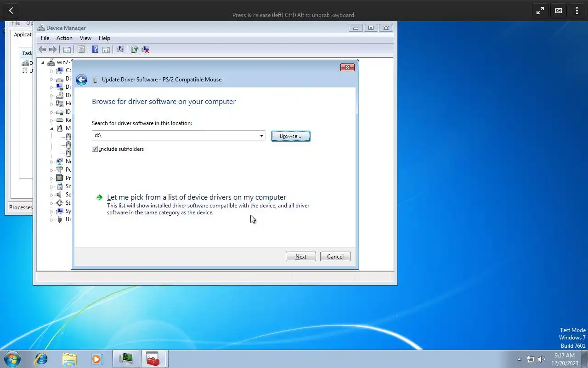
Task: Select the Human Interface Devices category icon
Action: [59, 103]
